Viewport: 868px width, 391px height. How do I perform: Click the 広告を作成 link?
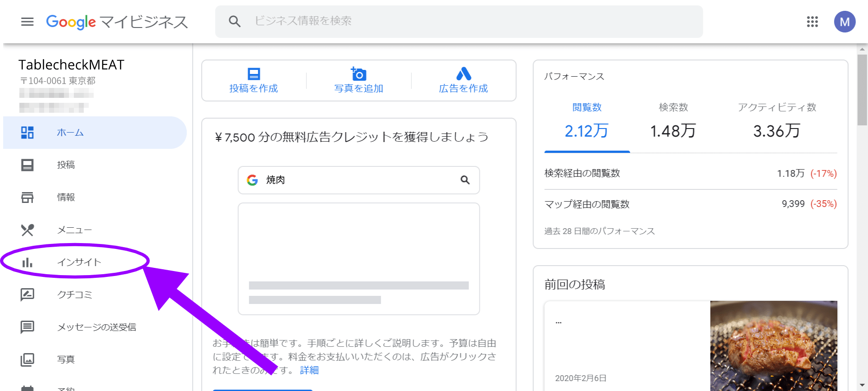click(x=464, y=88)
